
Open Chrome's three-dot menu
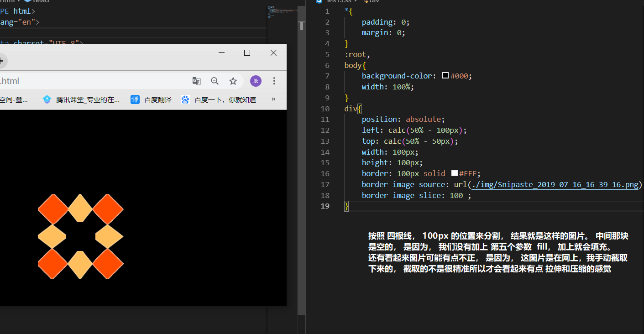(274, 81)
